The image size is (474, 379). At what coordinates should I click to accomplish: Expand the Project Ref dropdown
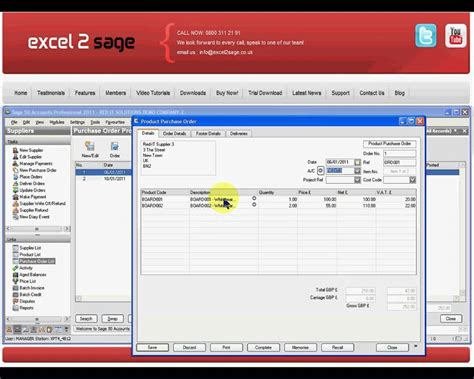(x=357, y=180)
